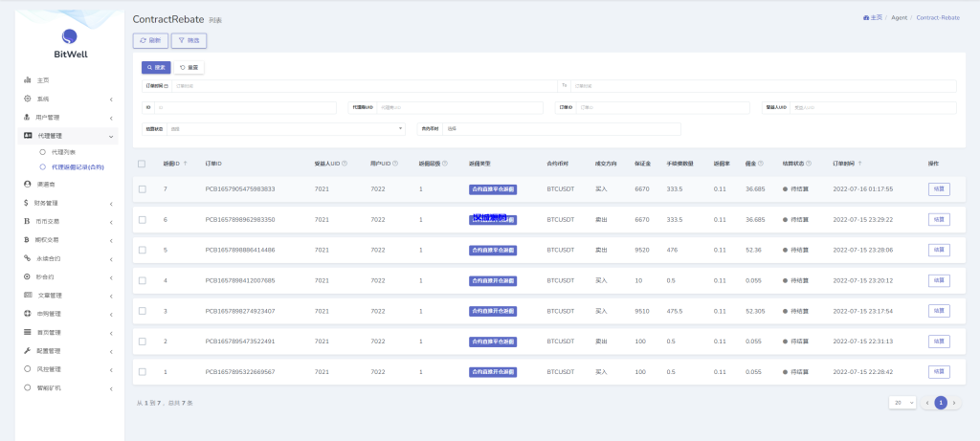The image size is (980, 441).
Task: Open the 结算状态 filter dropdown
Action: point(286,128)
